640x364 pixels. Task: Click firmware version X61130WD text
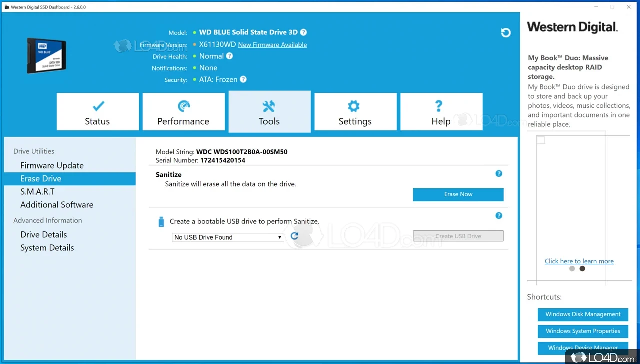coord(217,45)
